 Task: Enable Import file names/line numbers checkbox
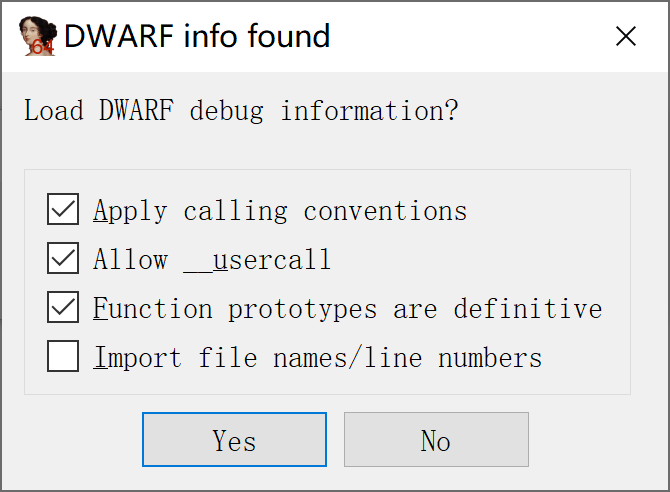63,357
